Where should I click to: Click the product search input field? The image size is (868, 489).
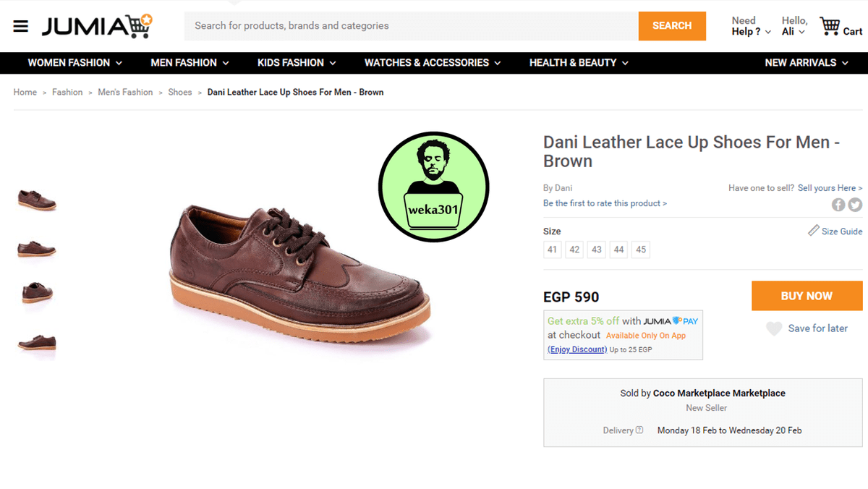(x=411, y=26)
